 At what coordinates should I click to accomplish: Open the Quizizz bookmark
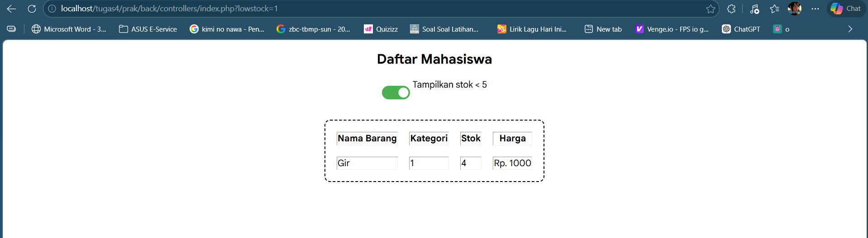click(381, 29)
